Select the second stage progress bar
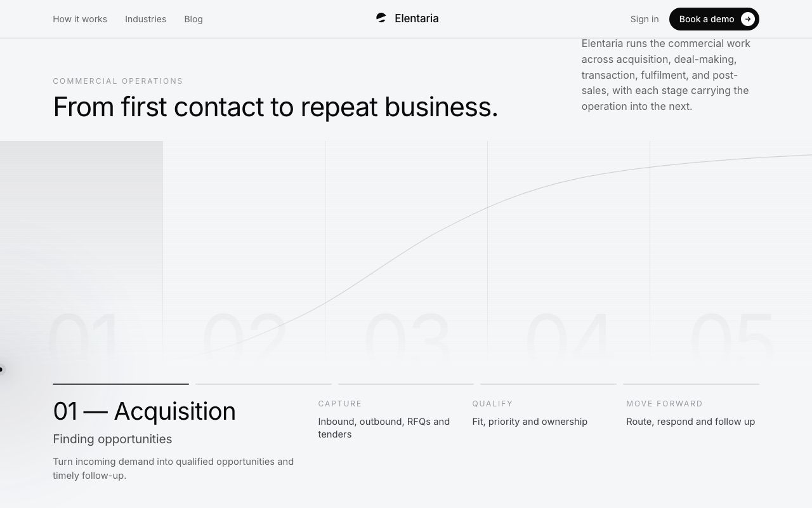Image resolution: width=812 pixels, height=508 pixels. 263,384
